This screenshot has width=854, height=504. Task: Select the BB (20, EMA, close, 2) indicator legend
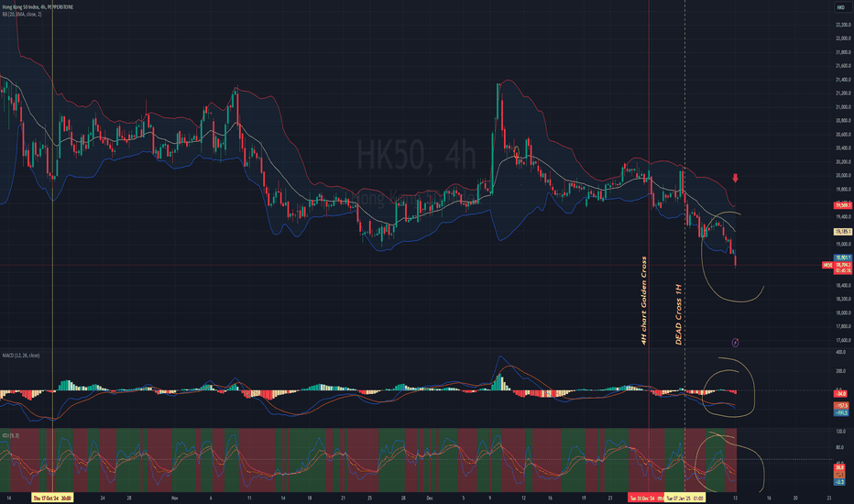point(22,14)
